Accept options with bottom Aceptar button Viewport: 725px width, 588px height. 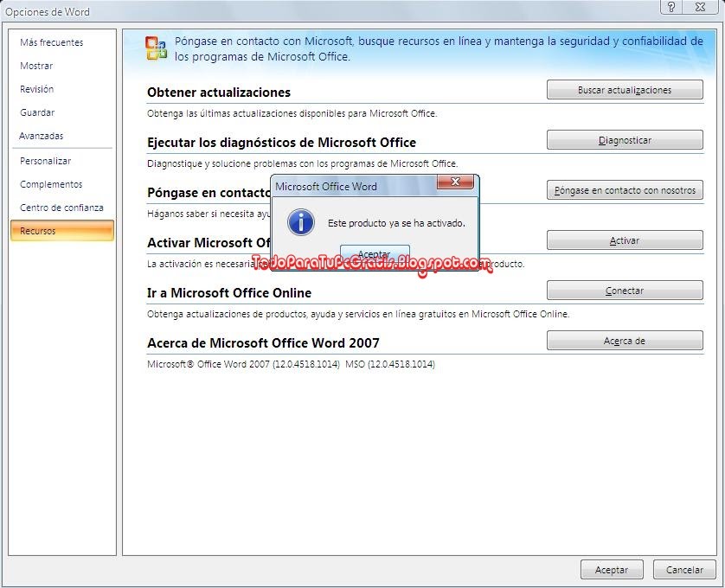point(612,570)
